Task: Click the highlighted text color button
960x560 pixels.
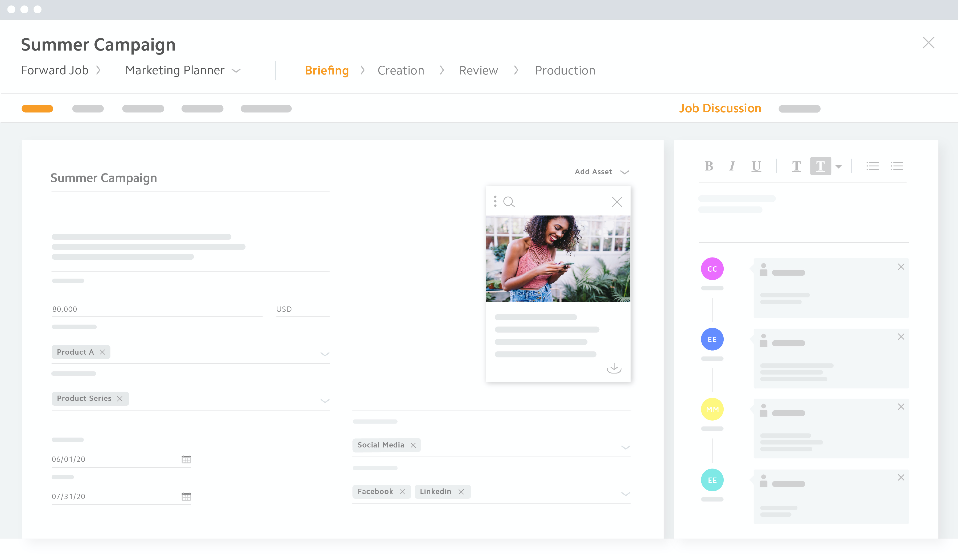Action: coord(821,166)
